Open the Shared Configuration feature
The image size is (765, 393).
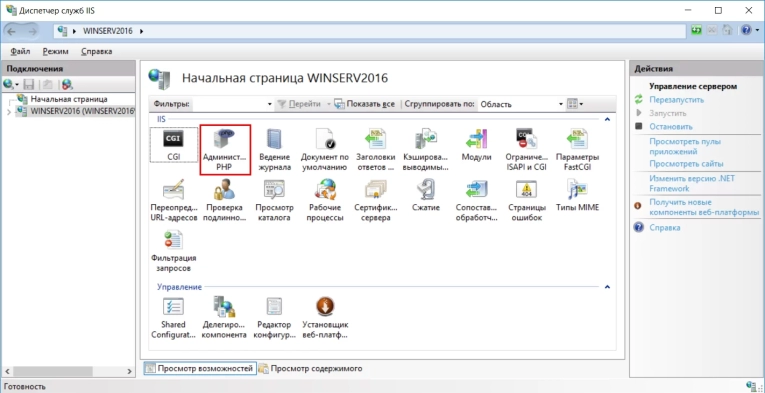tap(174, 317)
